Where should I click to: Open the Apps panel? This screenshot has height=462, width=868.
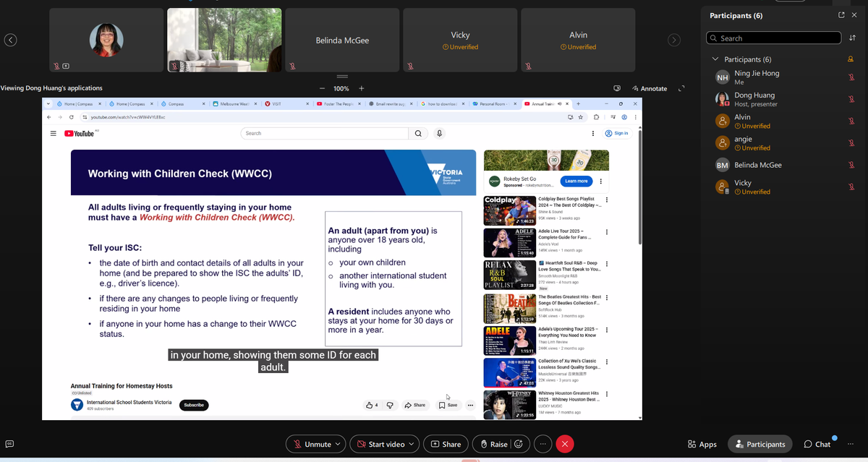coord(702,444)
